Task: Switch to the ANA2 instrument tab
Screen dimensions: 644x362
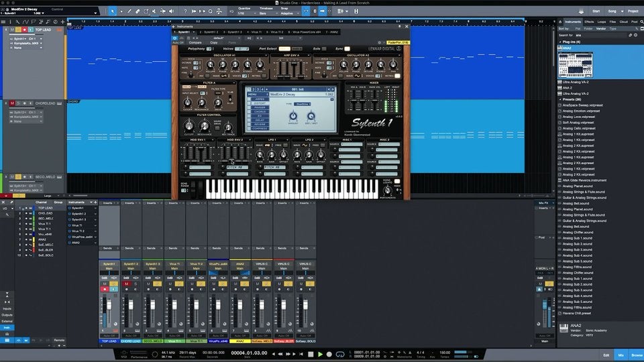Action: coord(333,32)
